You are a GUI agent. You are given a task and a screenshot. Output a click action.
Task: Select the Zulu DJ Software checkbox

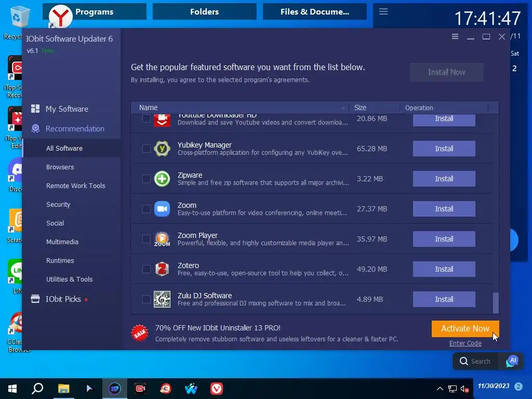146,299
